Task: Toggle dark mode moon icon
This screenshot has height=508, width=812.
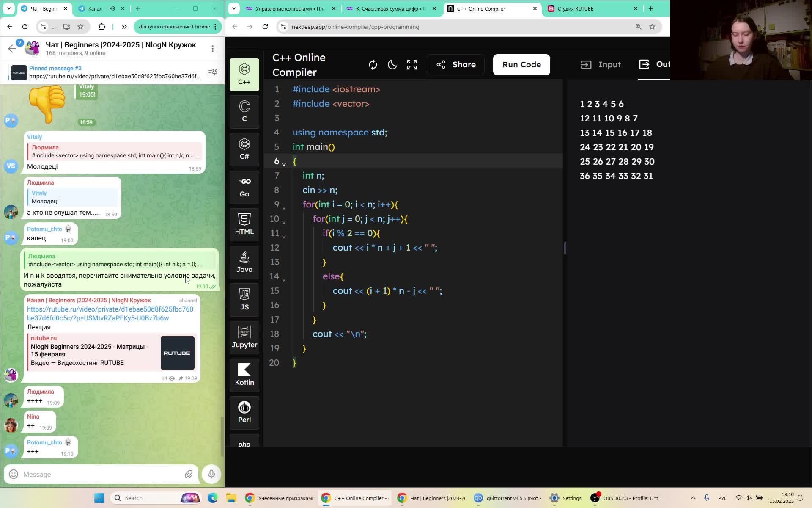Action: click(x=392, y=65)
